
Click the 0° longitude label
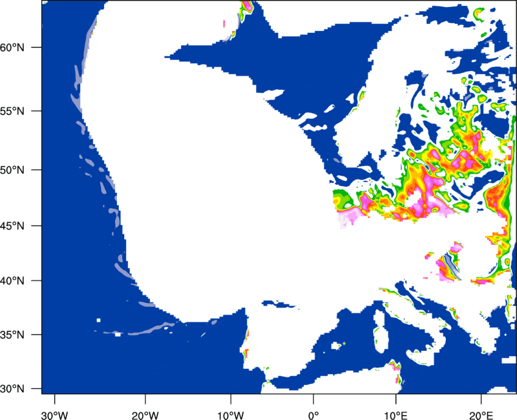click(x=313, y=415)
